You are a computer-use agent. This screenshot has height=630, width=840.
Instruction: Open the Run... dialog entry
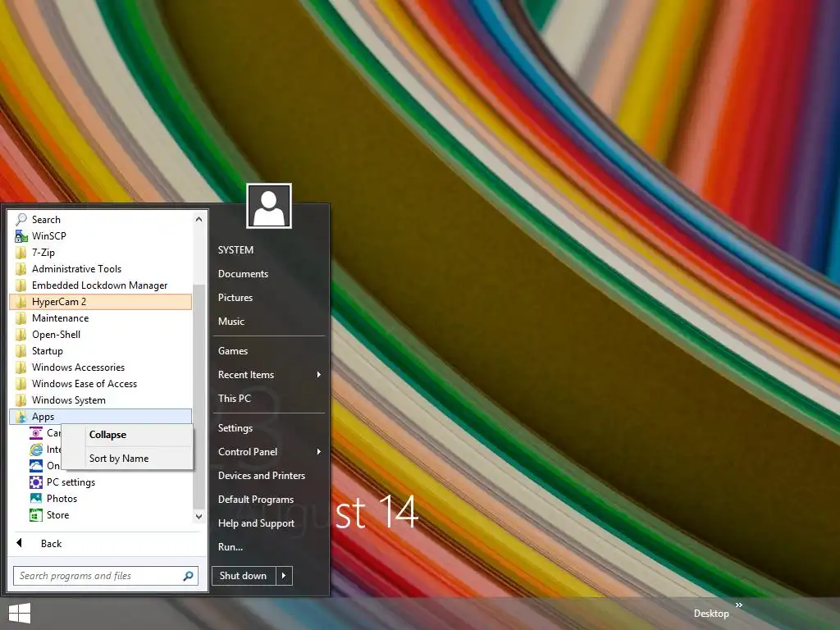231,547
